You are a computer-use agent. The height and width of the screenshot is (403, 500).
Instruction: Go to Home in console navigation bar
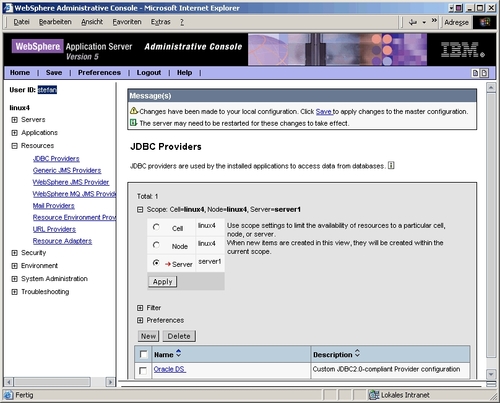coord(20,73)
